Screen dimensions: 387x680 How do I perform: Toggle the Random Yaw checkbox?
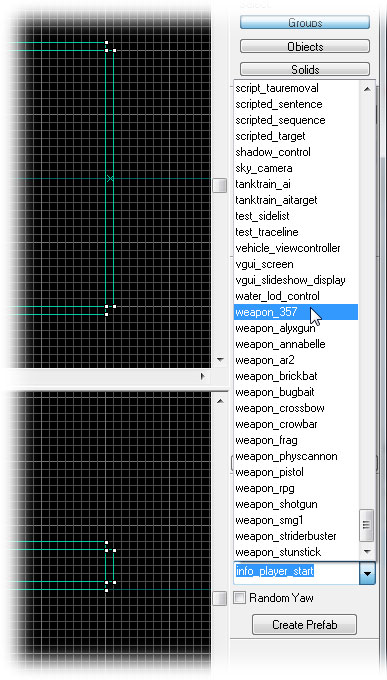coord(239,598)
